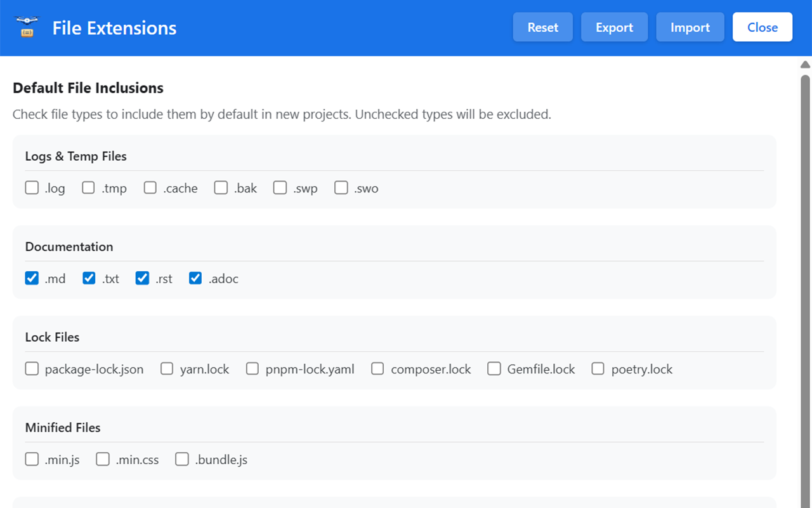Disable inclusion of .adoc files

[x=195, y=277]
